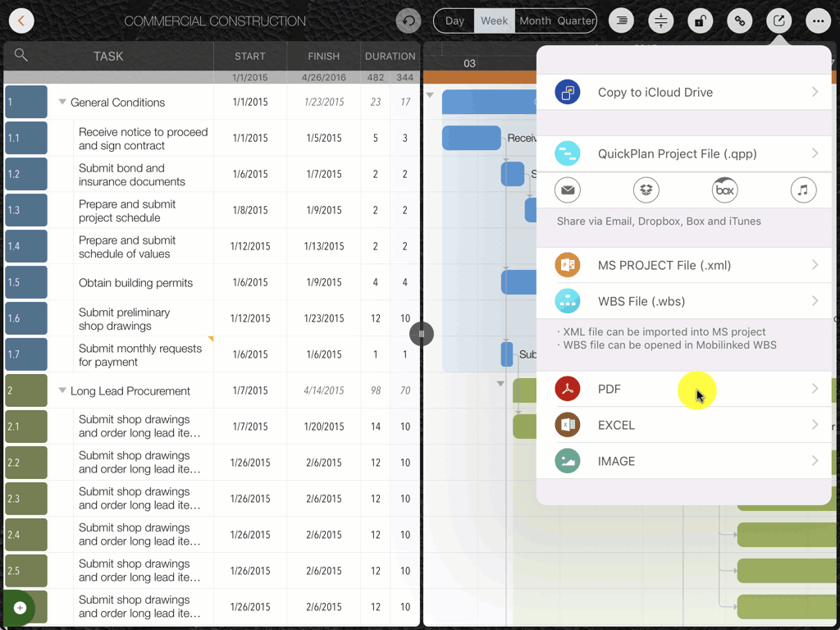Toggle the lock icon in toolbar
Viewport: 840px width, 630px height.
[700, 21]
